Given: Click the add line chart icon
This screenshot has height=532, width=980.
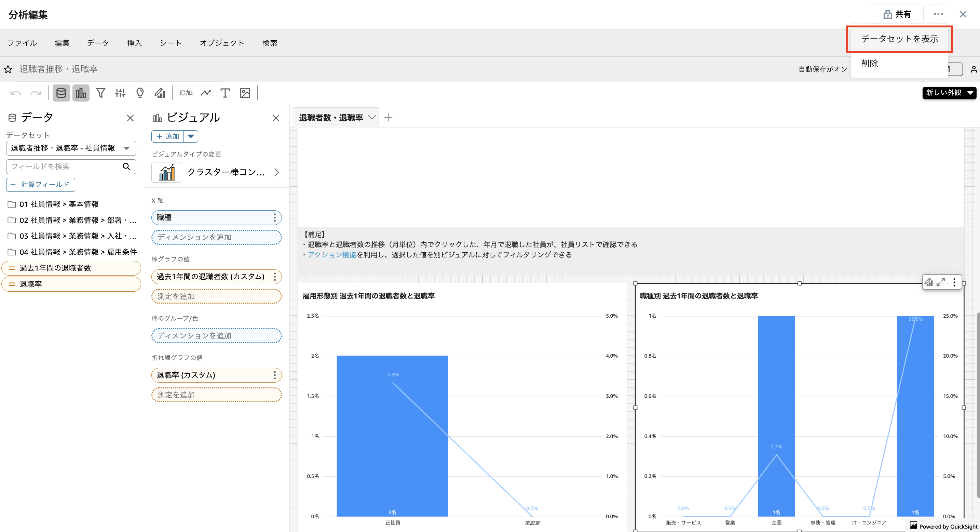Looking at the screenshot, I should [x=205, y=93].
